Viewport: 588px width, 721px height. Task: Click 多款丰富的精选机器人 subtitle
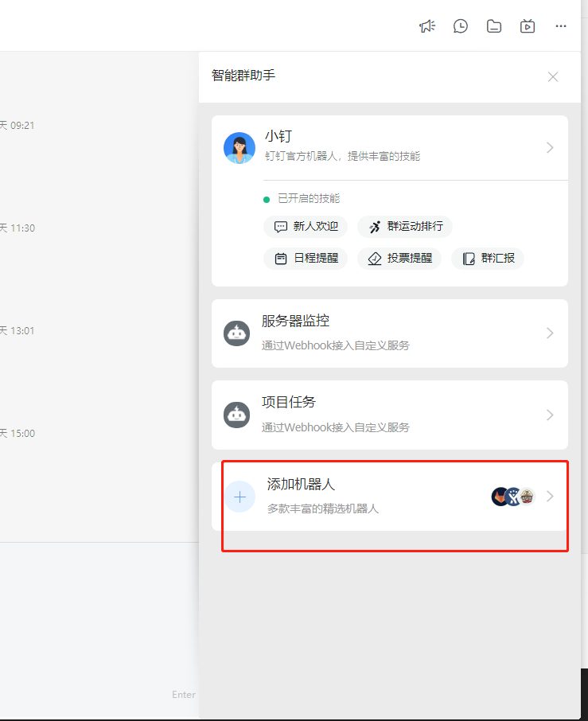click(x=323, y=509)
